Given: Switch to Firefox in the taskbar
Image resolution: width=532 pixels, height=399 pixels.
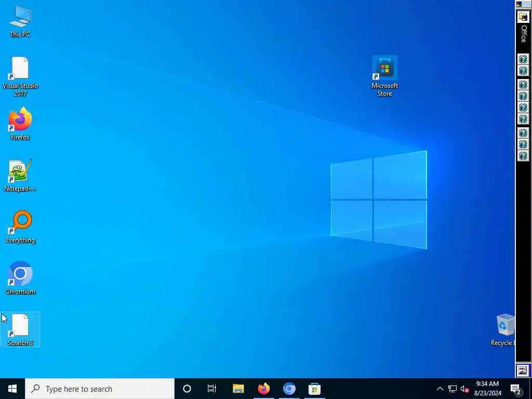Looking at the screenshot, I should click(x=263, y=389).
